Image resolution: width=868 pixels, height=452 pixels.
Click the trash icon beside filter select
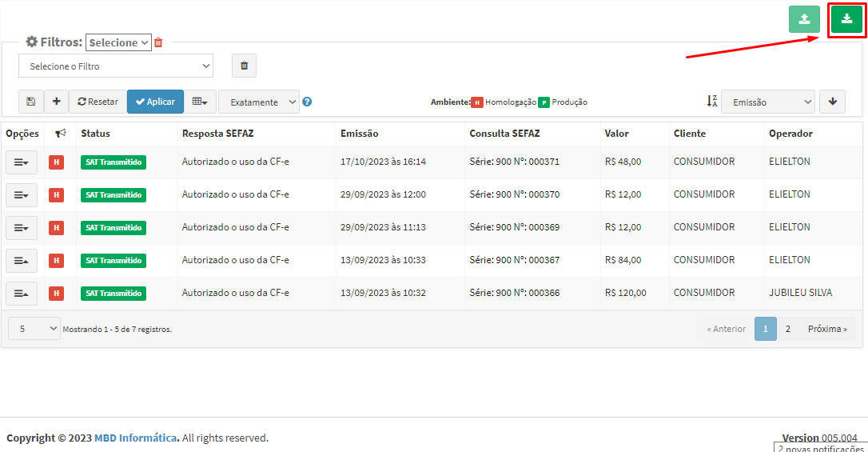click(244, 66)
